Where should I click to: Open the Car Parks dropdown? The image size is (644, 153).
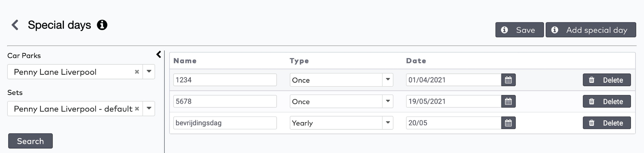click(149, 72)
